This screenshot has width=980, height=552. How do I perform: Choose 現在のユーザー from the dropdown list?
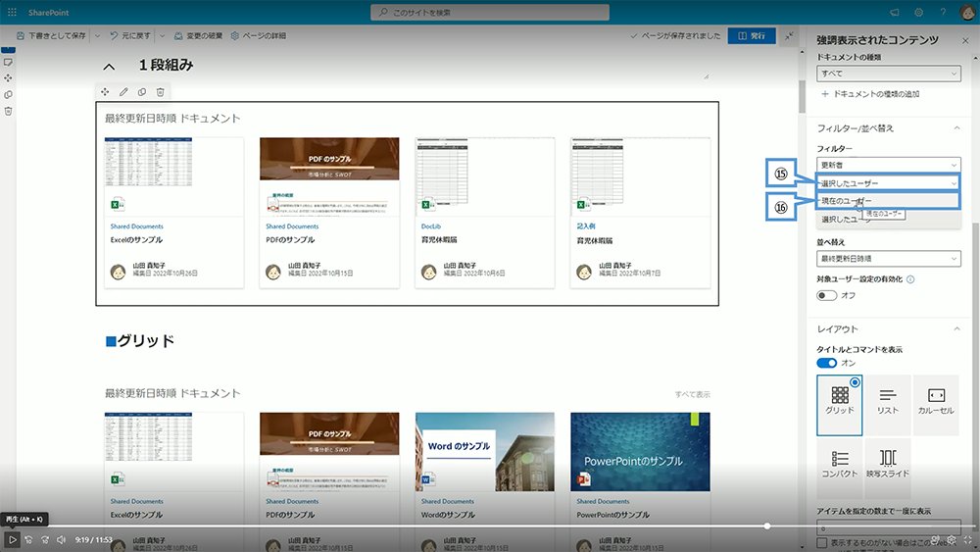(x=888, y=201)
